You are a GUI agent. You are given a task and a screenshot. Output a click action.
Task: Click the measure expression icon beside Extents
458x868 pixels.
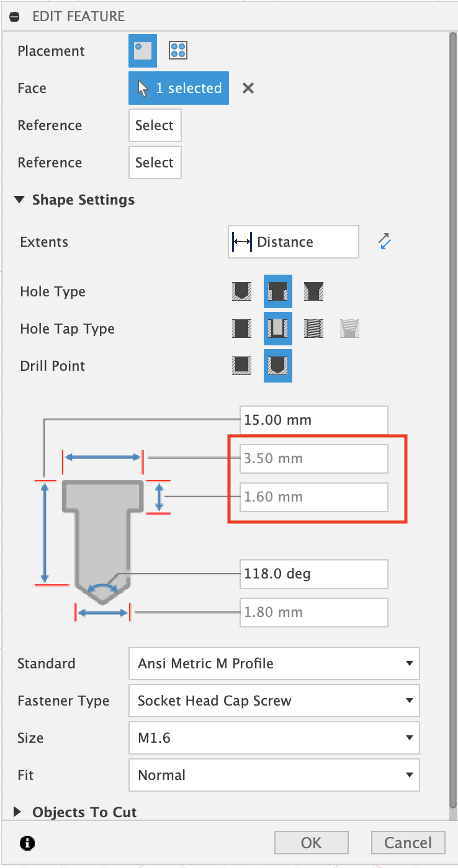click(385, 242)
